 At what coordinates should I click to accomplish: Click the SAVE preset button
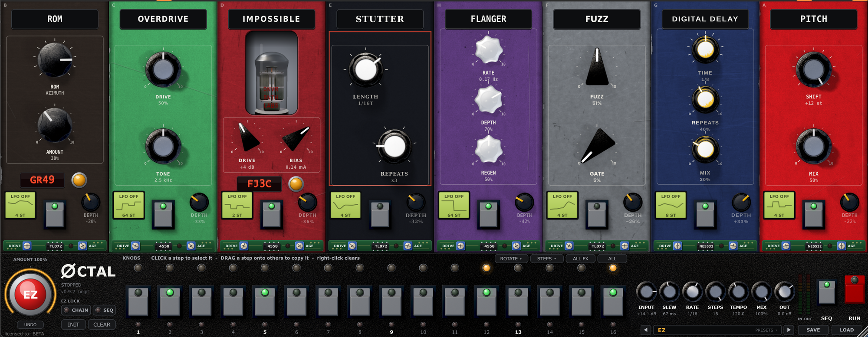[x=813, y=330]
